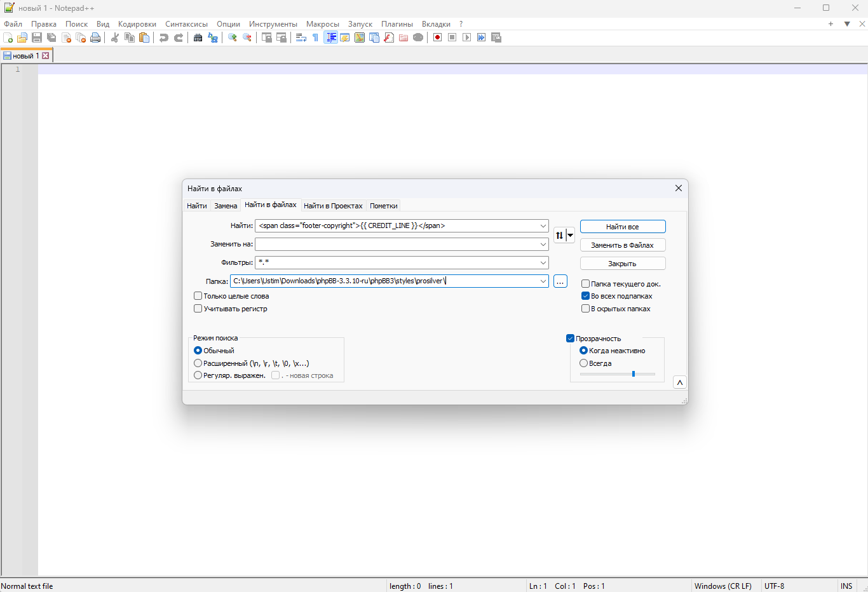This screenshot has width=868, height=592.
Task: Open the 'Фильтры' dropdown list
Action: (x=543, y=263)
